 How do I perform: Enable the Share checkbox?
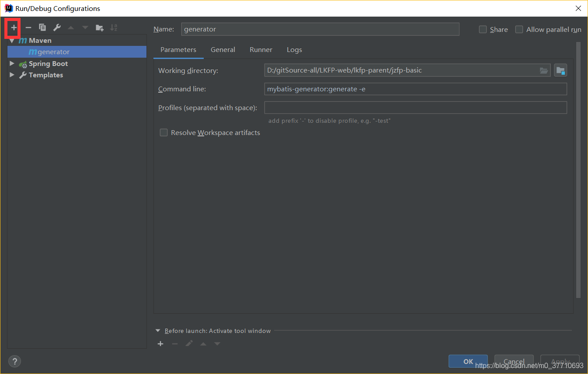(x=483, y=29)
